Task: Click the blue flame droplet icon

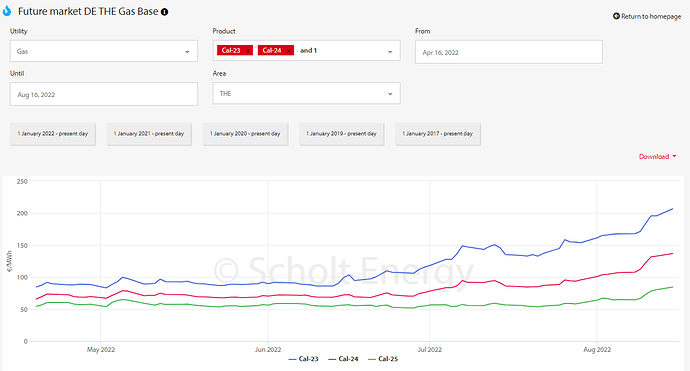Action: (x=7, y=11)
